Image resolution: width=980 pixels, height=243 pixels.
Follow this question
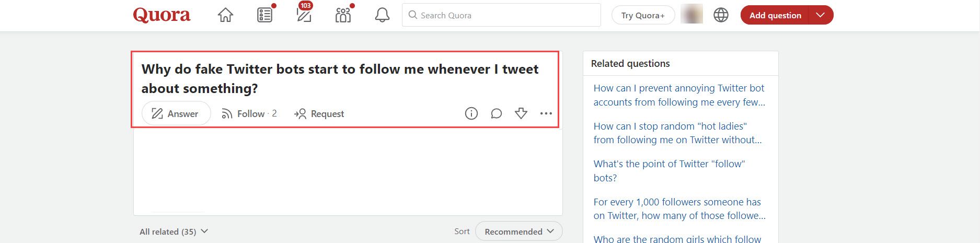pyautogui.click(x=249, y=113)
